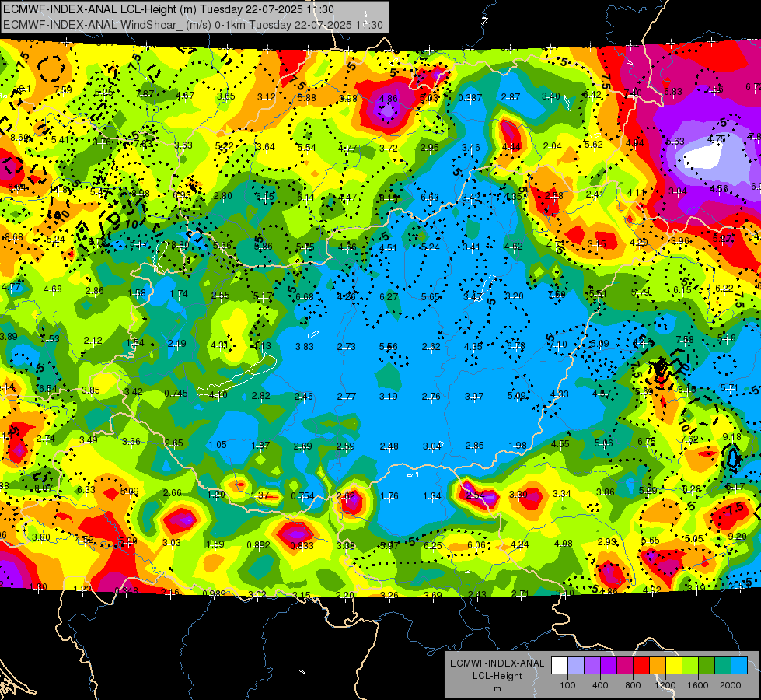
Task: Click the 800 legend scale label
Action: pyautogui.click(x=633, y=685)
